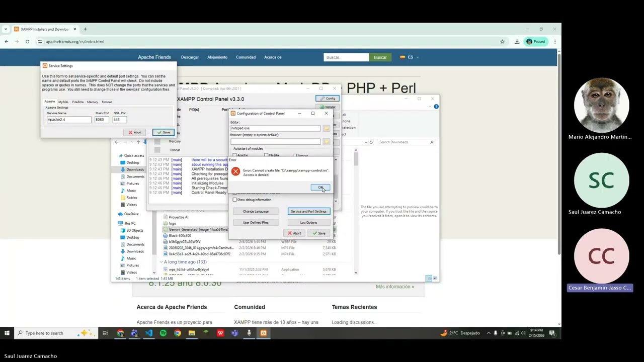Open Log Options in Configuration dialog
644x362 pixels.
(x=308, y=222)
